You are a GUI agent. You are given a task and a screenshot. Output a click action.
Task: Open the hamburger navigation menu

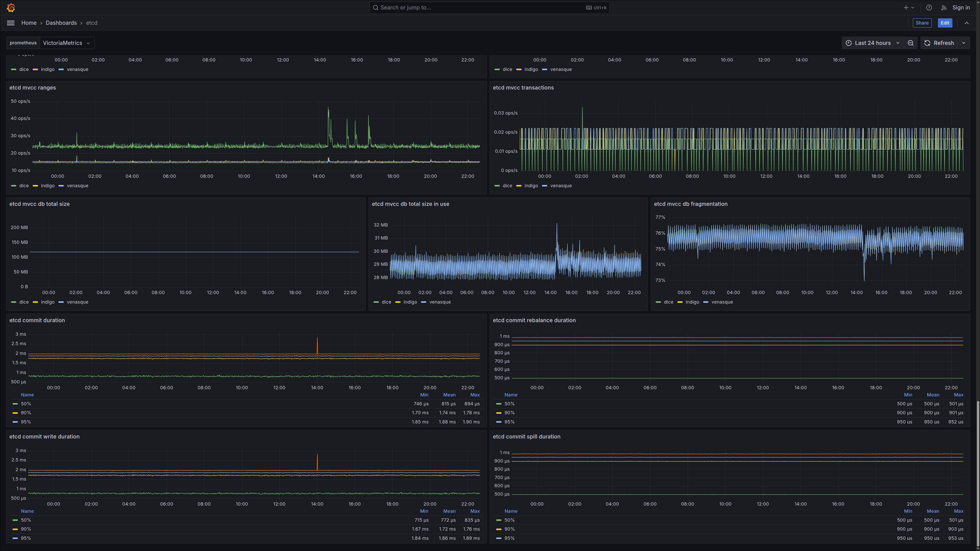[11, 23]
